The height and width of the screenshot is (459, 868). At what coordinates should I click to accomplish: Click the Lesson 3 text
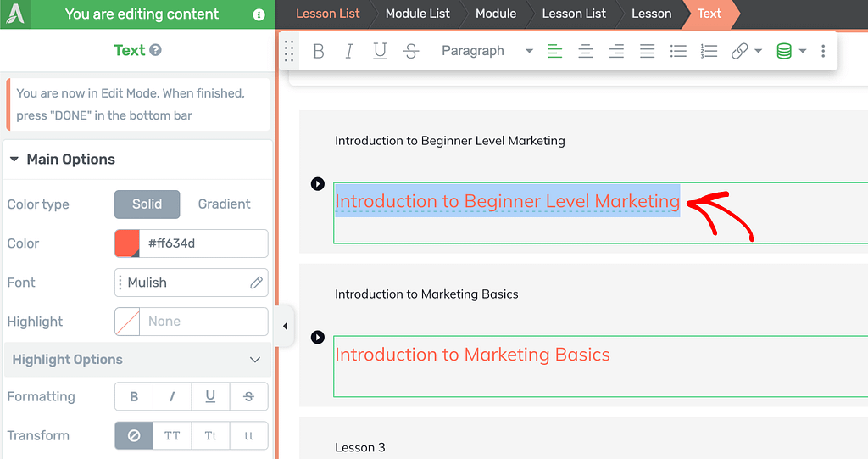tap(359, 447)
